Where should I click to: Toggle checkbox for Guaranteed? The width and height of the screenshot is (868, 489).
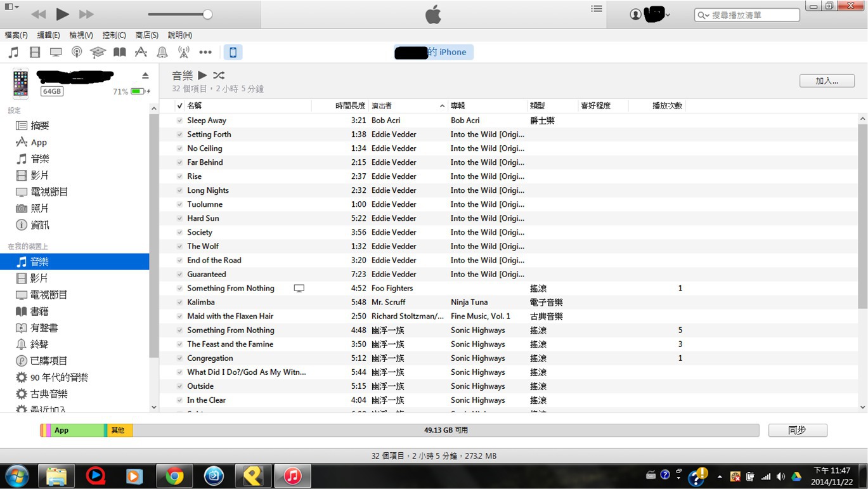pos(180,274)
